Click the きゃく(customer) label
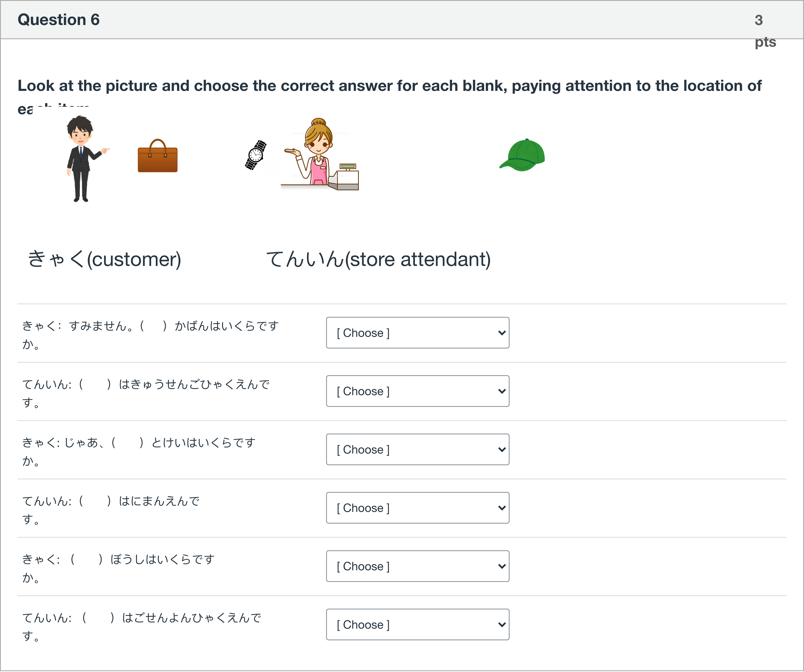This screenshot has height=672, width=804. [104, 260]
